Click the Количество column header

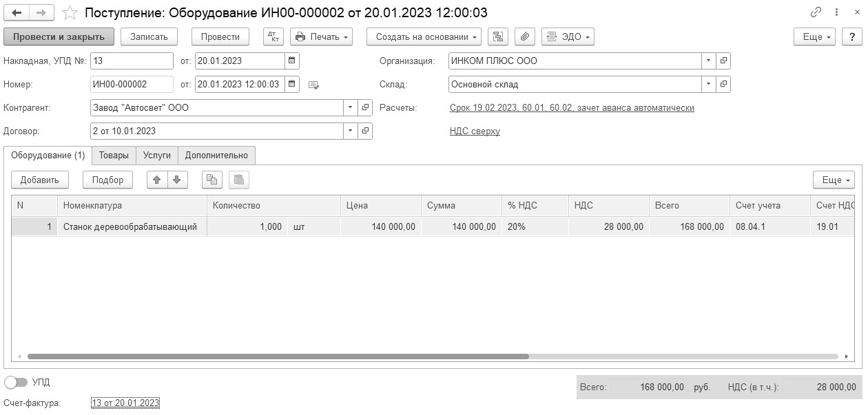(x=273, y=205)
